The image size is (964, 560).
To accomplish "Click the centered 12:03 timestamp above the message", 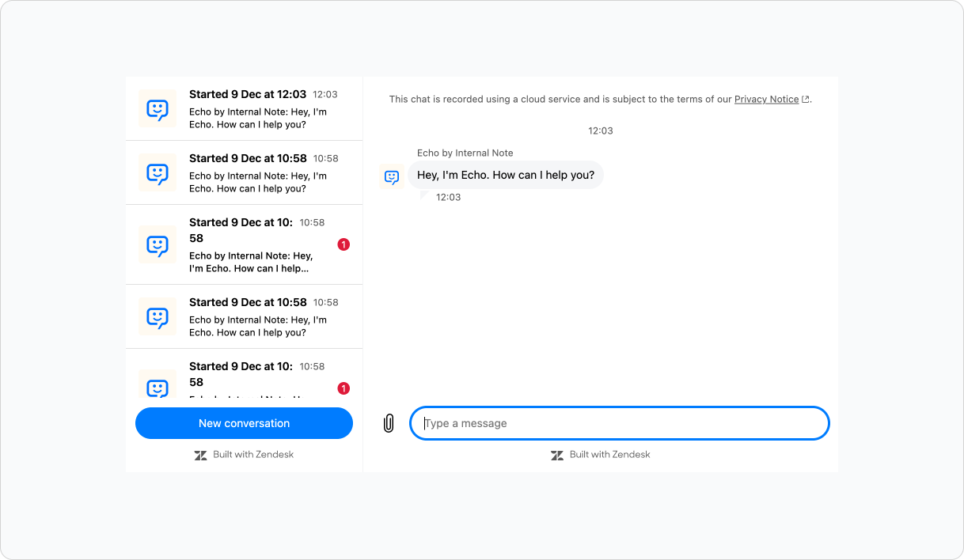I will point(601,131).
